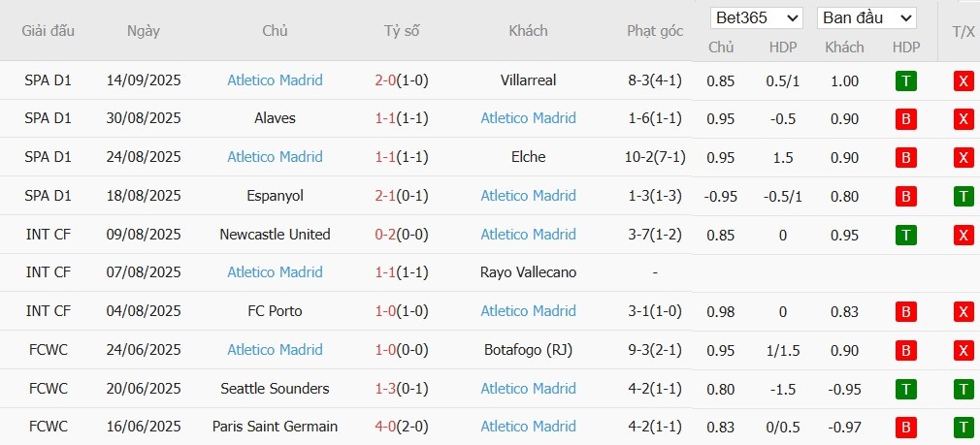Click green T badge in Newcastle United row
980x445 pixels.
[906, 235]
